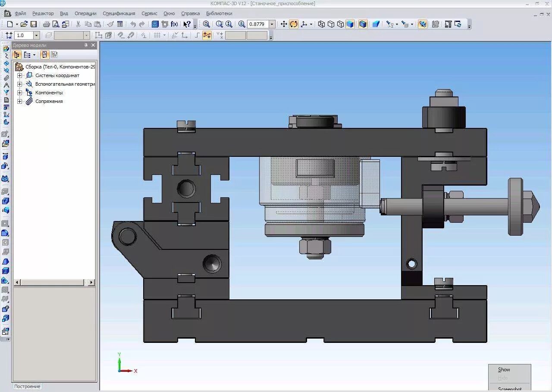
Task: Expand the Вспомогательная геометрия node
Action: tap(19, 84)
